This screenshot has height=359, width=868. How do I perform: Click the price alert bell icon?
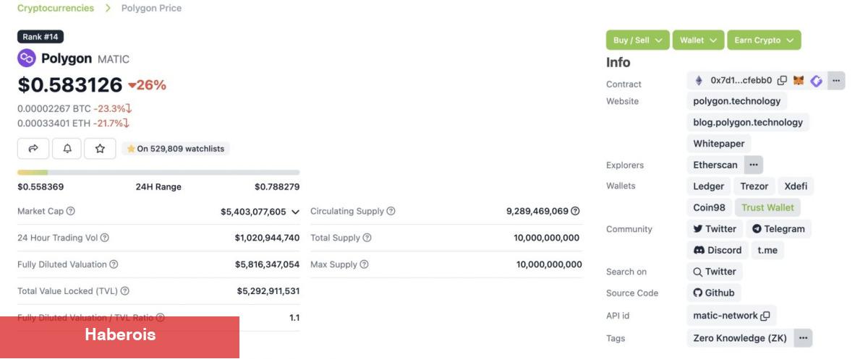coord(67,149)
